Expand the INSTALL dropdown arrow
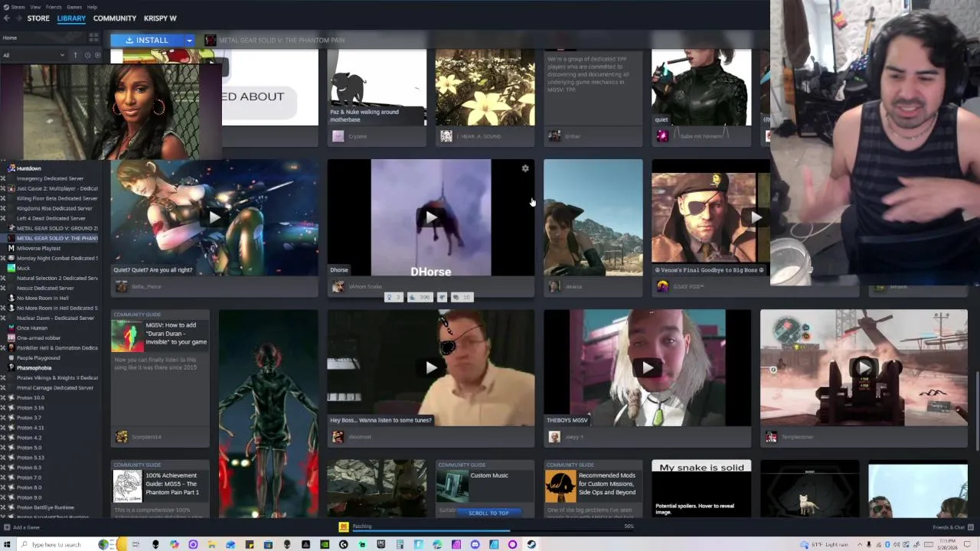Image resolution: width=980 pixels, height=551 pixels. click(x=189, y=40)
